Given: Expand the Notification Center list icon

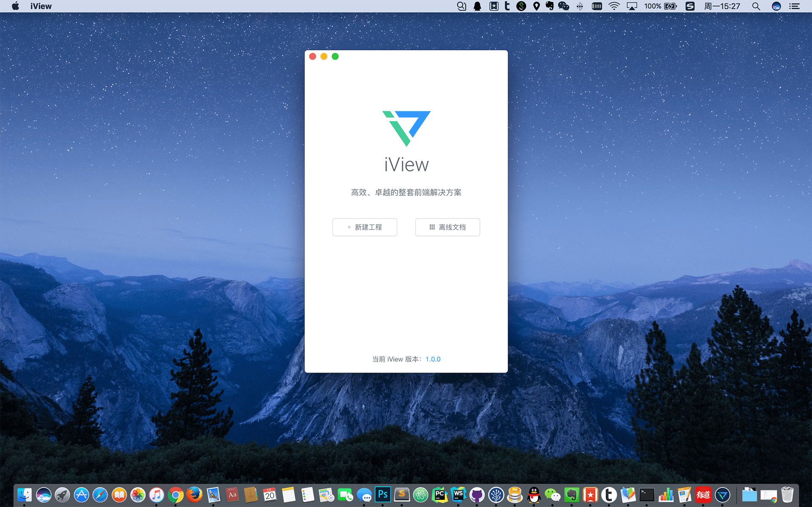Looking at the screenshot, I should point(795,6).
